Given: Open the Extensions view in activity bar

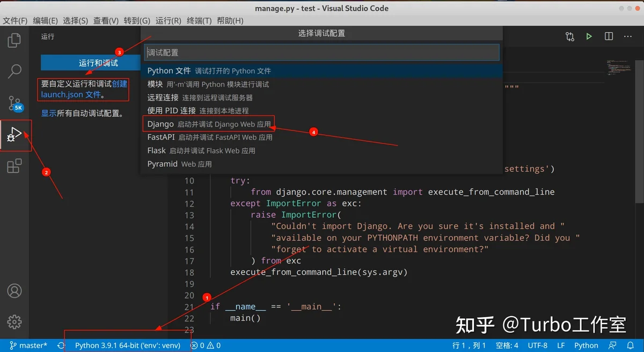Looking at the screenshot, I should 14,166.
